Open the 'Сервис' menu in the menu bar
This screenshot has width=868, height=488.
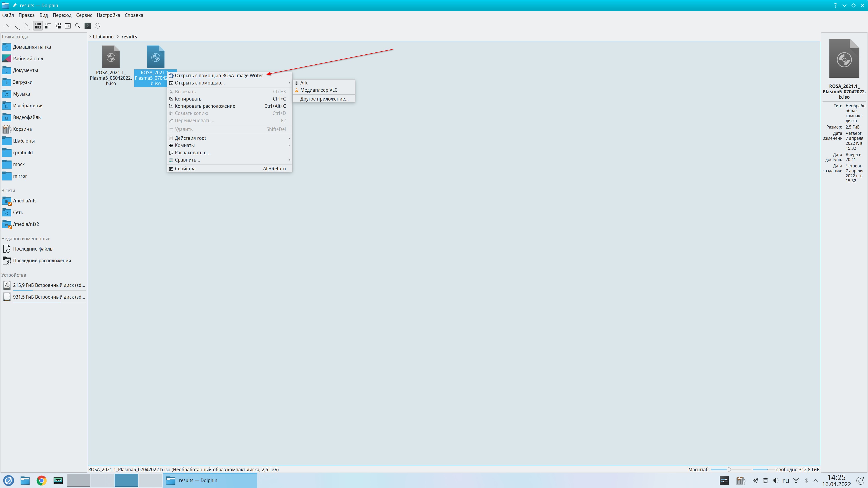tap(84, 15)
